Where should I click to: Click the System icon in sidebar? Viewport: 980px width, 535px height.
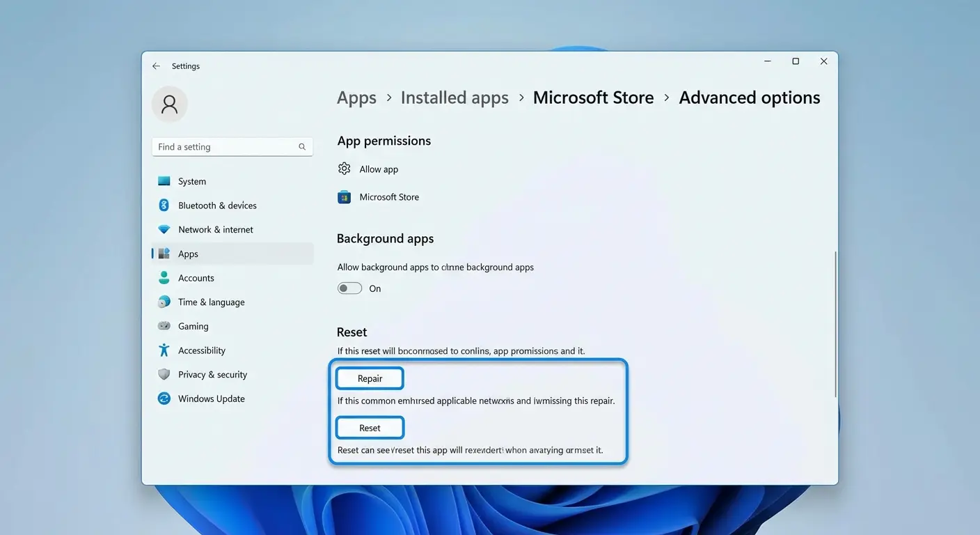click(x=164, y=181)
